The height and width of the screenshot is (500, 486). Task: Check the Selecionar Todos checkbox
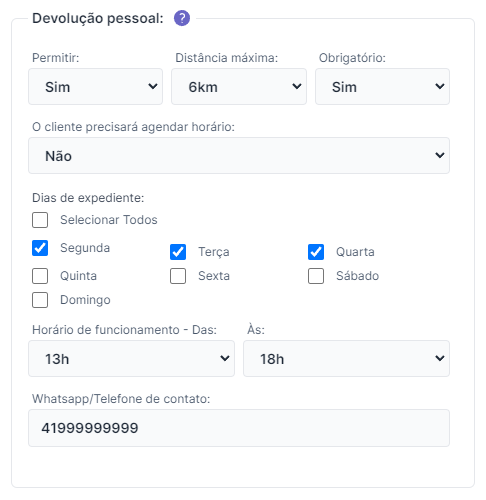pyautogui.click(x=40, y=220)
